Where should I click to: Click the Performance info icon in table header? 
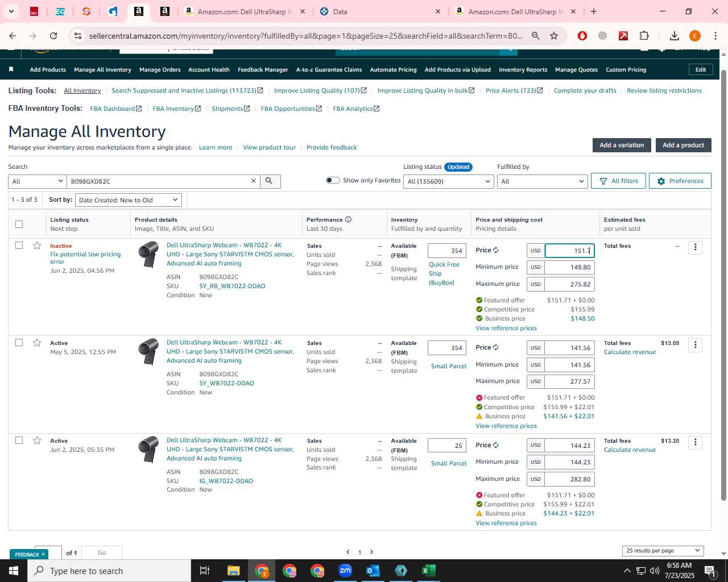point(348,219)
